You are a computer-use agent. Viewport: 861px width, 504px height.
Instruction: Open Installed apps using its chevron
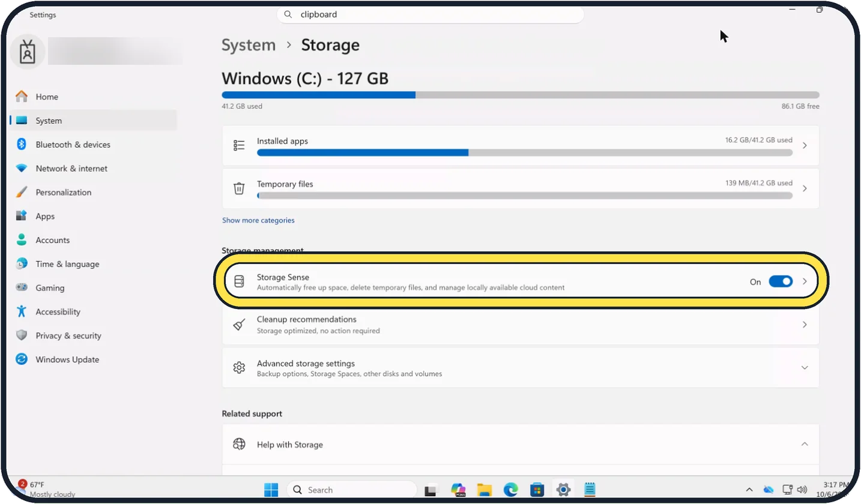click(805, 145)
